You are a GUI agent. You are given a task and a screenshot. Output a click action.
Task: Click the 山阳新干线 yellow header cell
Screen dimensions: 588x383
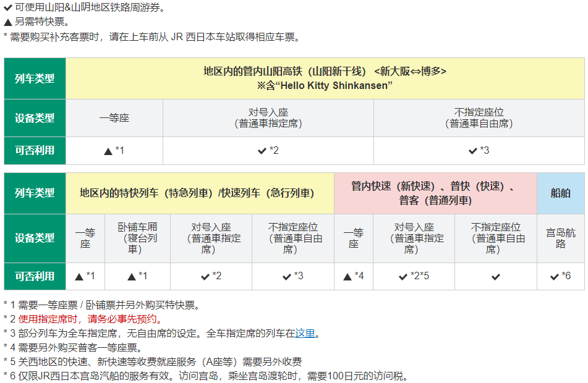(x=325, y=78)
